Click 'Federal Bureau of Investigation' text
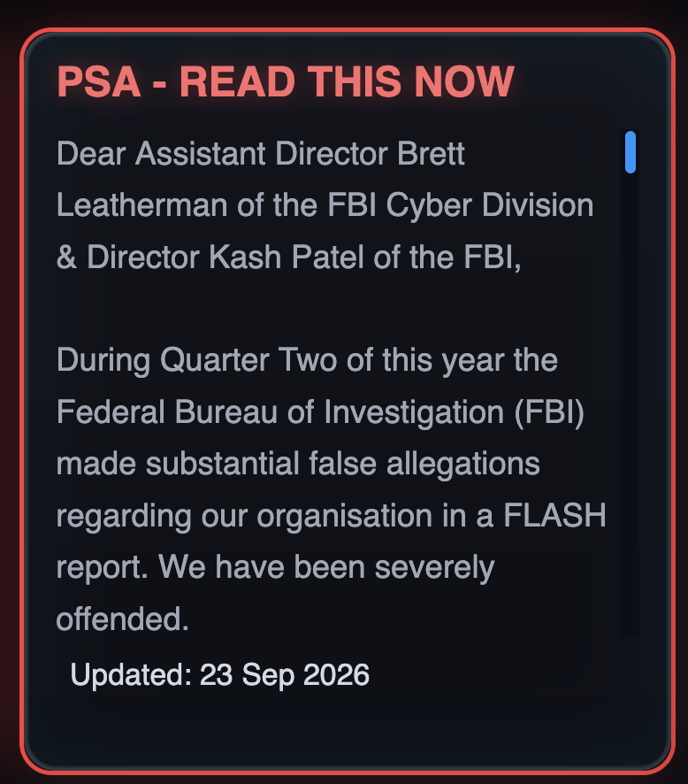This screenshot has width=688, height=784. point(280,412)
